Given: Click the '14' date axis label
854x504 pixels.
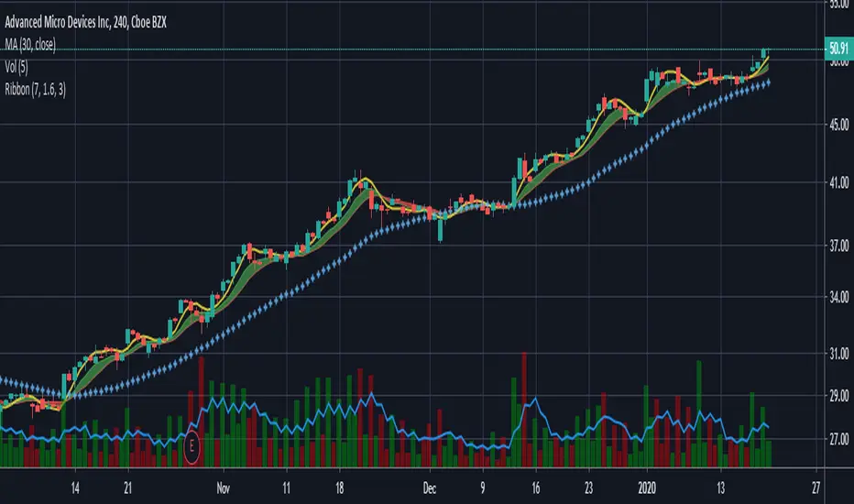Looking at the screenshot, I should pyautogui.click(x=75, y=488).
